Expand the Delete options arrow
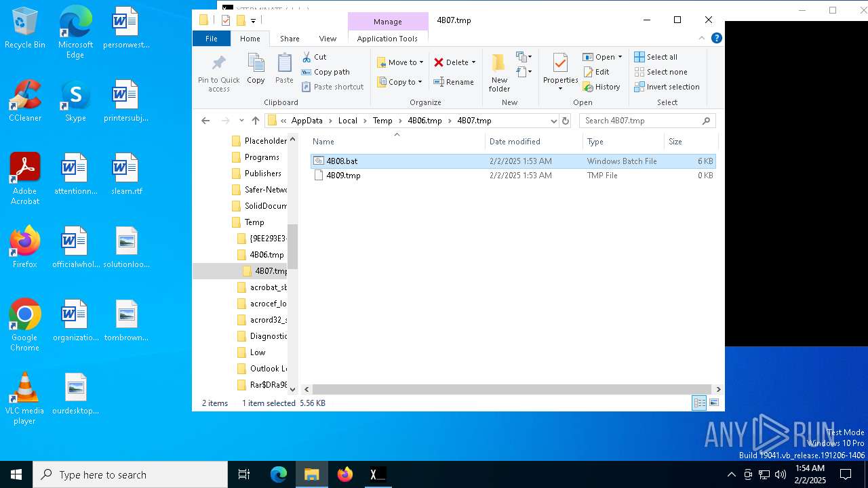The image size is (868, 488). (x=473, y=62)
